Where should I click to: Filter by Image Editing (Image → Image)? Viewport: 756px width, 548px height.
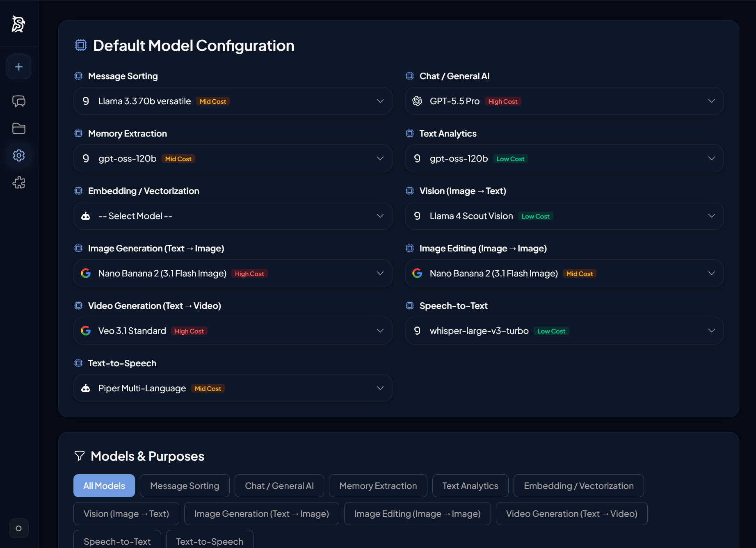(x=418, y=514)
